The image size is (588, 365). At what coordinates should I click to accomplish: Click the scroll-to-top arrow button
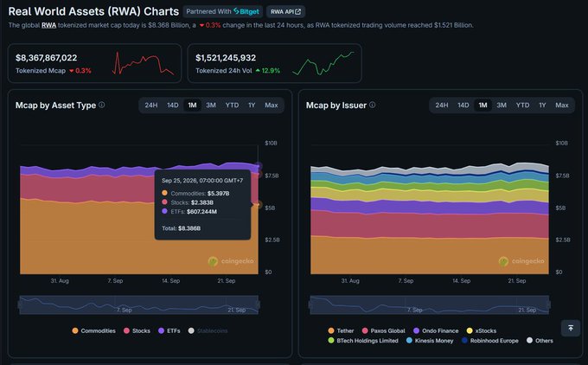point(571,328)
